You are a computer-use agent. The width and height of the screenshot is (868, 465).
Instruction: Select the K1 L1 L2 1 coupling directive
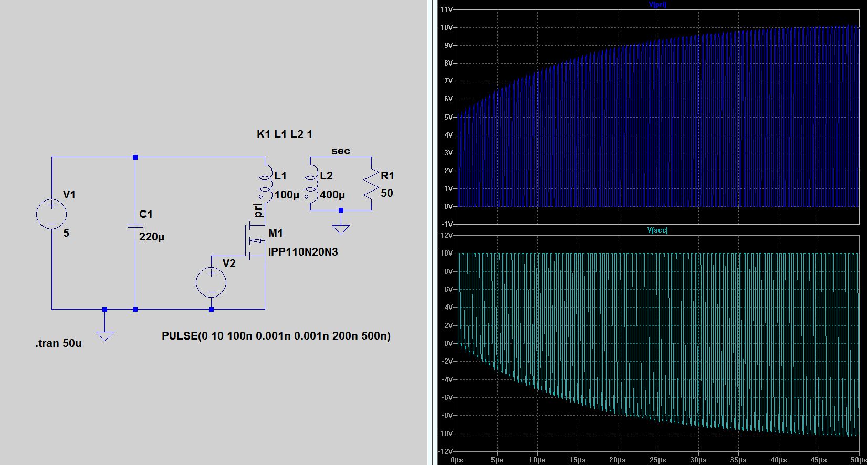pyautogui.click(x=285, y=134)
